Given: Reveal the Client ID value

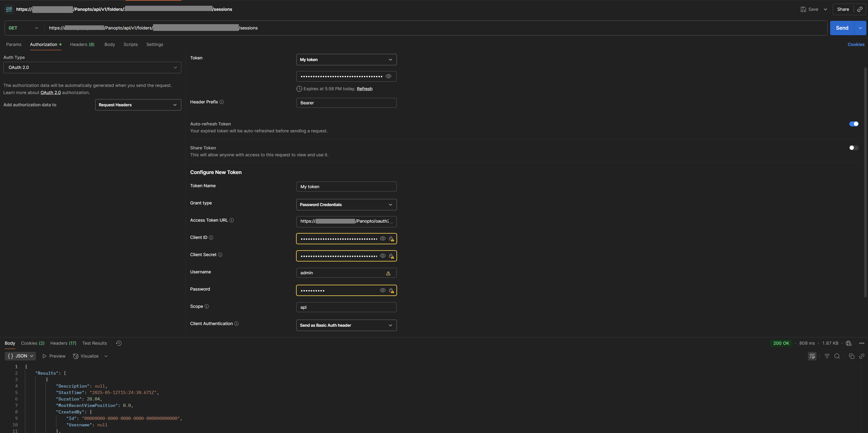Looking at the screenshot, I should (383, 238).
